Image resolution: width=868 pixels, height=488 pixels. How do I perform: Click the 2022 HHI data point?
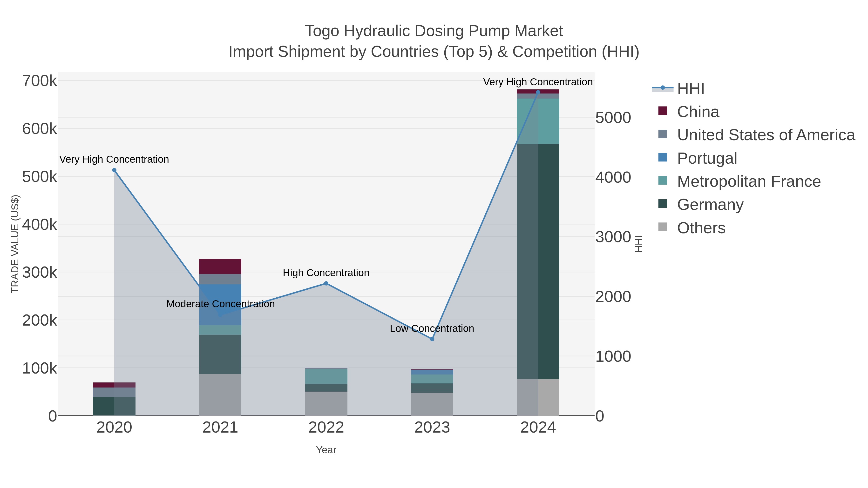point(326,284)
